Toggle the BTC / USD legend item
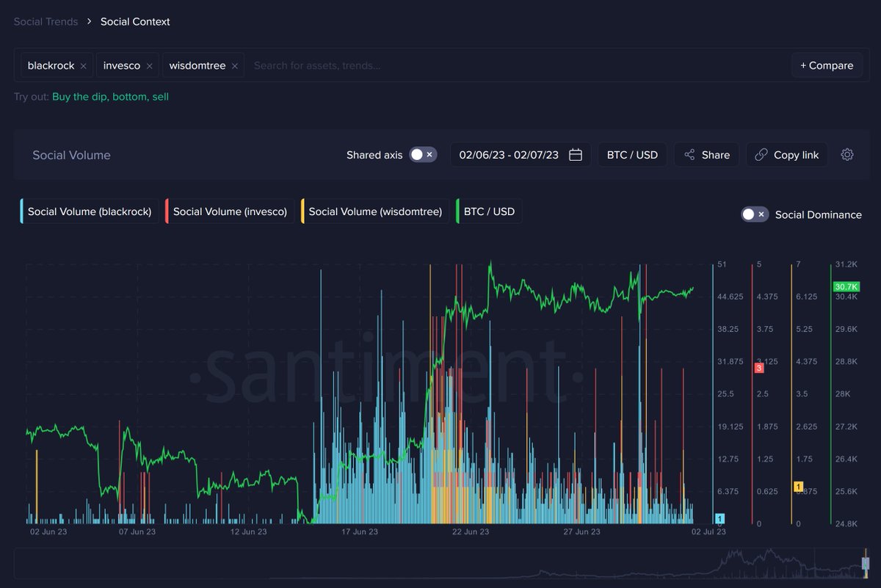This screenshot has width=881, height=588. point(489,211)
